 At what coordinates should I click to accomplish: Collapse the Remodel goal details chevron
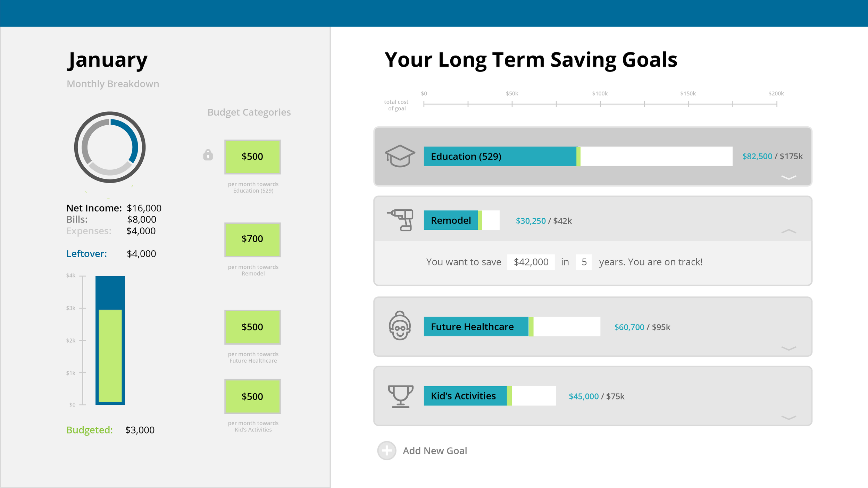coord(788,231)
